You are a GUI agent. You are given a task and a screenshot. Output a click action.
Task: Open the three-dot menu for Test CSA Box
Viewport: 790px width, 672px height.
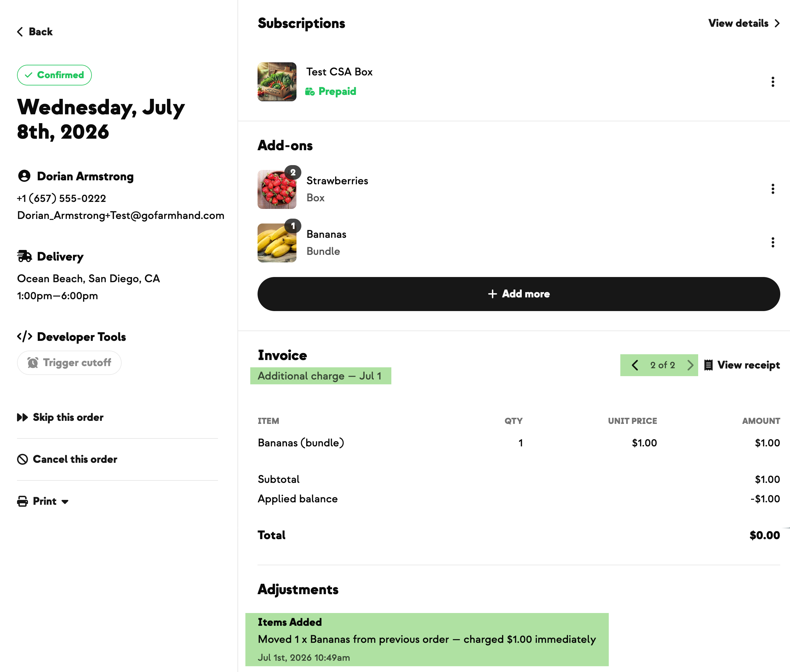point(773,82)
